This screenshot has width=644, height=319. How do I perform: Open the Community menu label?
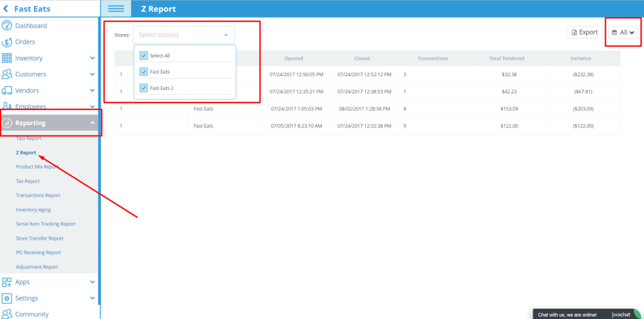coord(32,314)
